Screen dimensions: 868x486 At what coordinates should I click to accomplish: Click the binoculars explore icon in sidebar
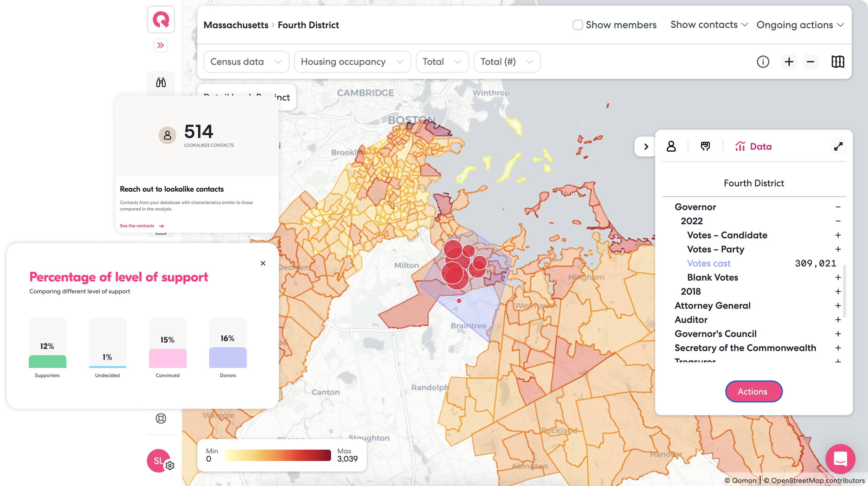pyautogui.click(x=161, y=82)
